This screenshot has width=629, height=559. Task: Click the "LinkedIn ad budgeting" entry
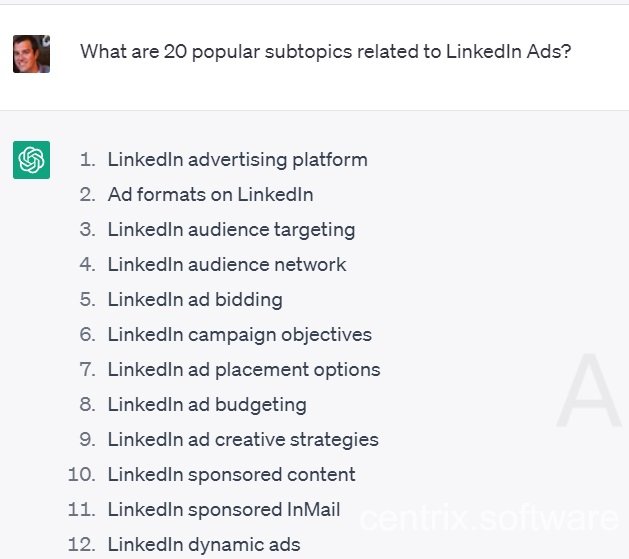207,405
